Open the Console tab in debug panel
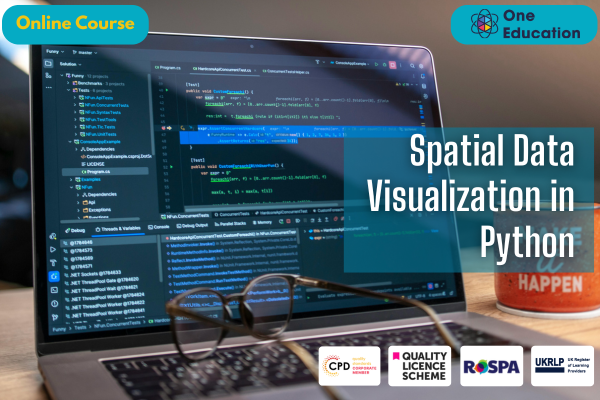The image size is (600, 400). point(160,225)
